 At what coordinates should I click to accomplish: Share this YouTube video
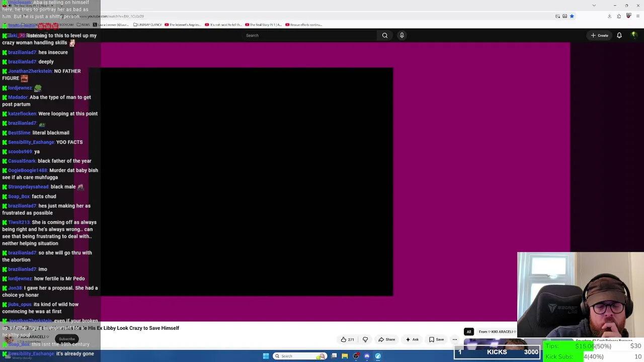coord(387,339)
